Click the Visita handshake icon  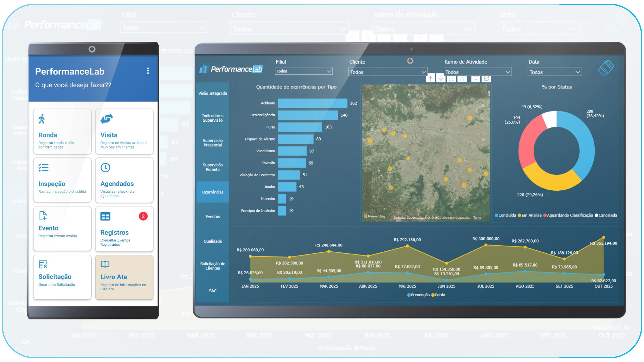tap(106, 119)
